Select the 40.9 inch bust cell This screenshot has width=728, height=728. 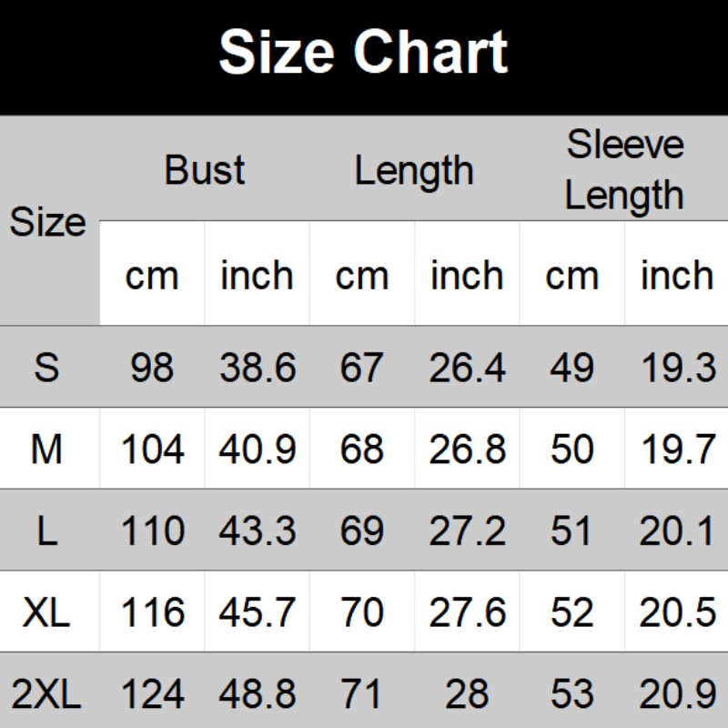258,450
